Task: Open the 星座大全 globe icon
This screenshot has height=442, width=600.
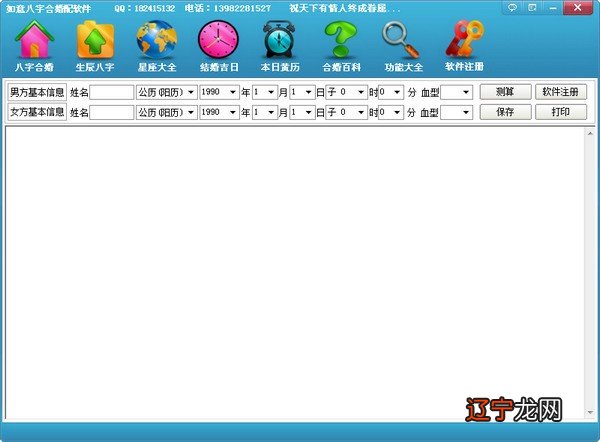Action: [x=156, y=41]
